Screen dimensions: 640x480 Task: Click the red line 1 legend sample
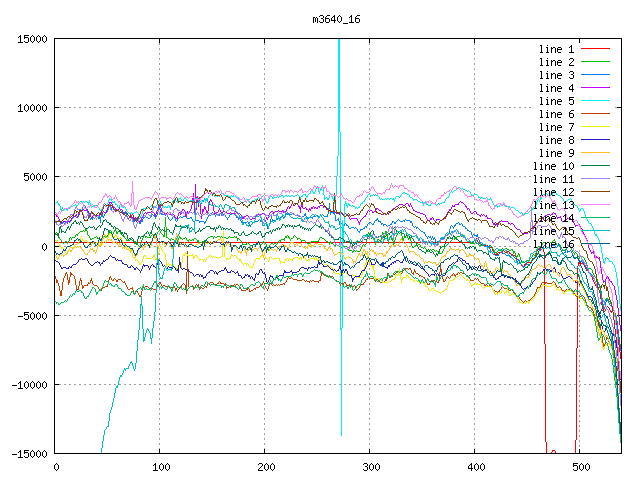tap(595, 49)
